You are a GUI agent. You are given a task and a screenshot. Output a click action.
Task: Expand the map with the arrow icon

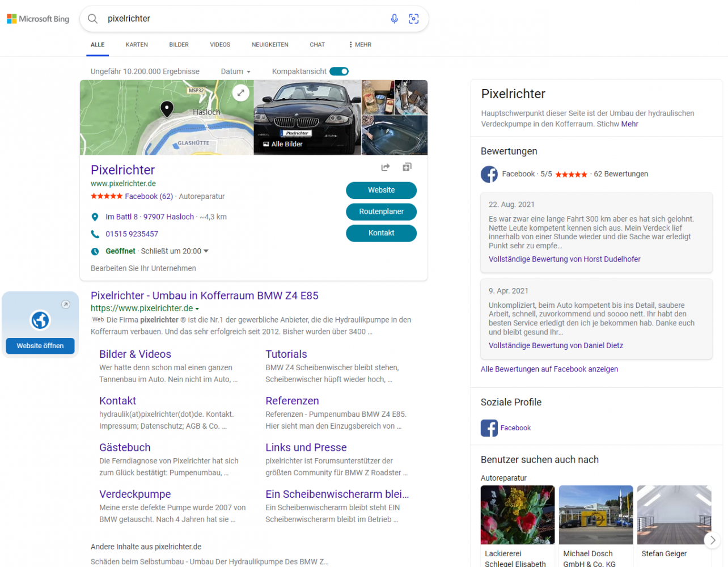click(241, 92)
